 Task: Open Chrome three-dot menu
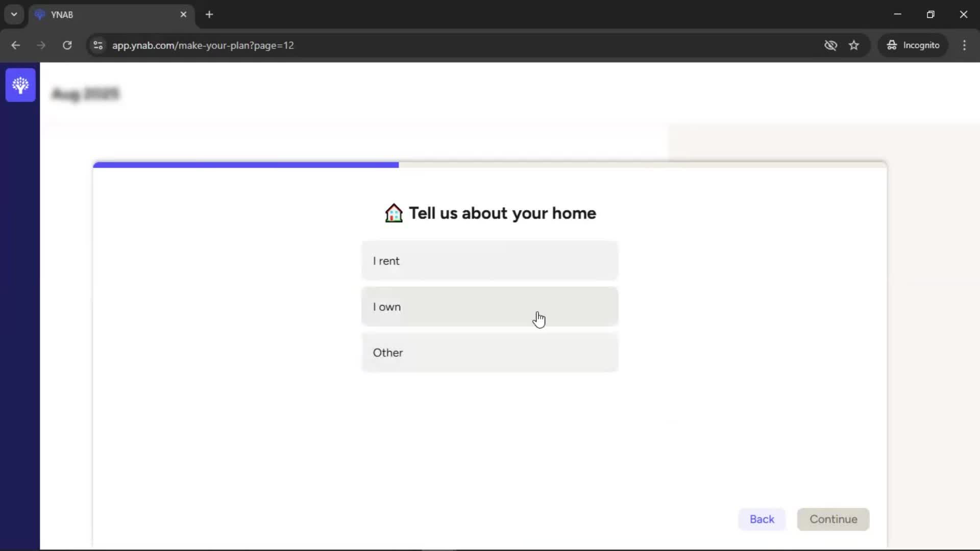[x=964, y=45]
